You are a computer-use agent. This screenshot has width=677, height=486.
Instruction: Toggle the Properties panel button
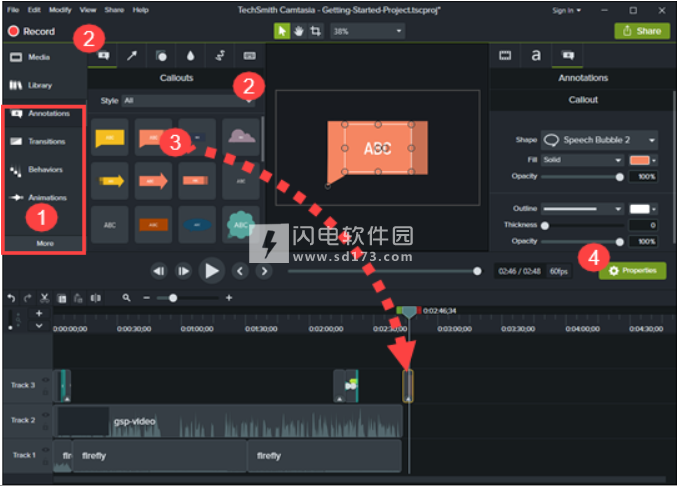pyautogui.click(x=633, y=271)
